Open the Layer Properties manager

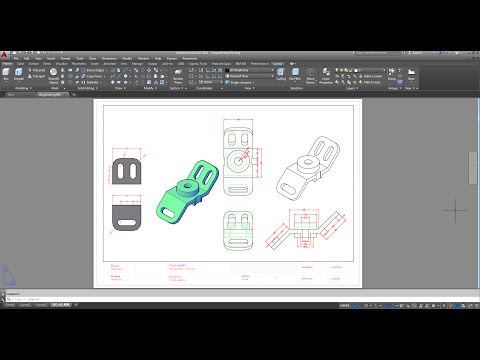coord(326,76)
